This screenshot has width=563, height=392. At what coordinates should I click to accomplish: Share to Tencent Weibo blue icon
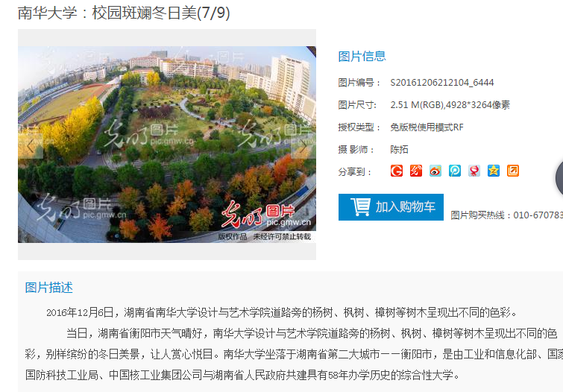coord(455,171)
